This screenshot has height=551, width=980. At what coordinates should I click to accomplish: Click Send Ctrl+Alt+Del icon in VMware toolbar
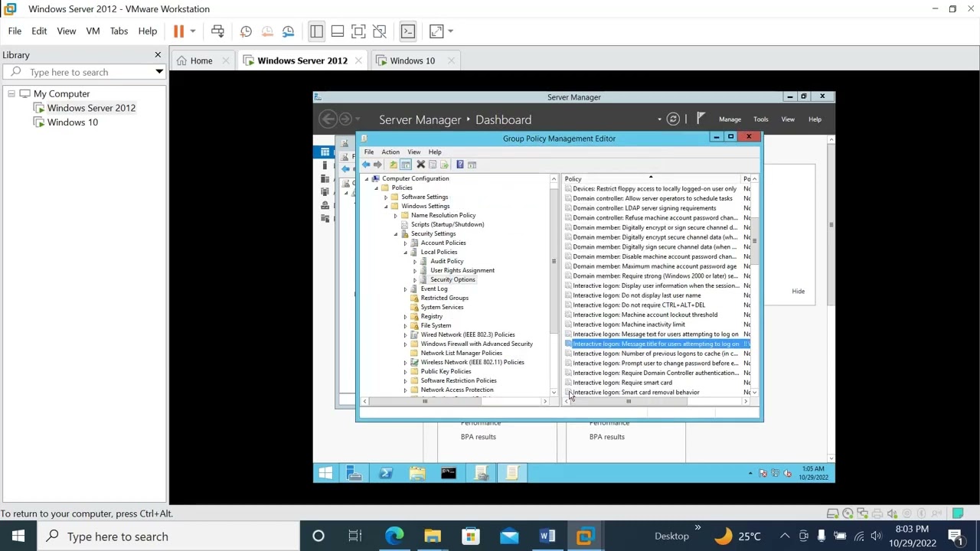217,31
